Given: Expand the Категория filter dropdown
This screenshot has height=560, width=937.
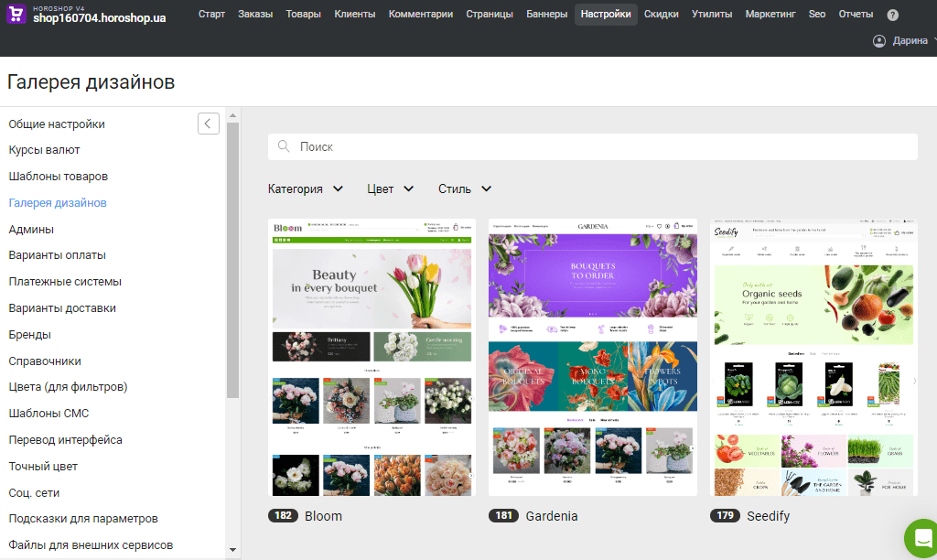Looking at the screenshot, I should tap(306, 188).
